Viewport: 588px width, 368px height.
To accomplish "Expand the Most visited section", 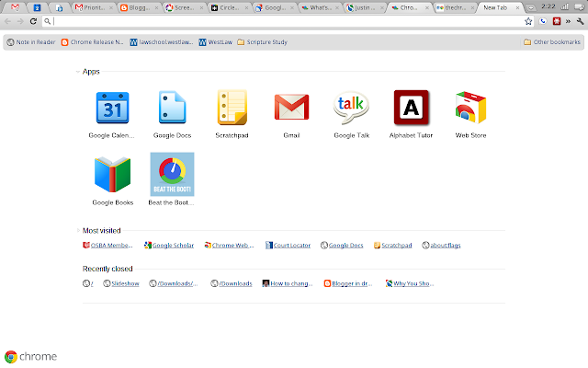I will coord(77,231).
